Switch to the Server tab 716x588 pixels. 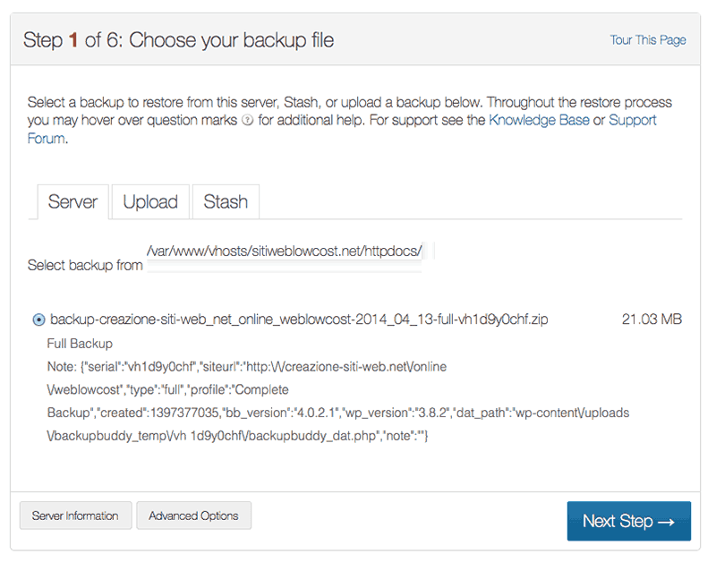click(x=73, y=201)
